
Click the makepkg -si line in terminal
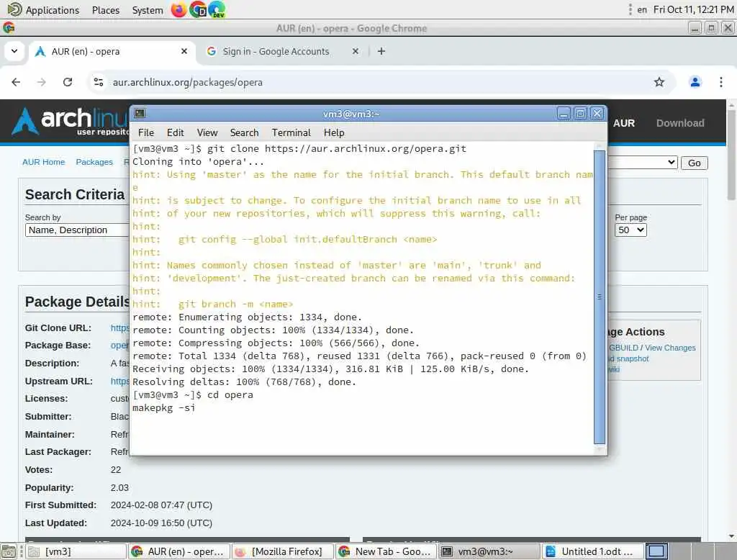tap(163, 408)
